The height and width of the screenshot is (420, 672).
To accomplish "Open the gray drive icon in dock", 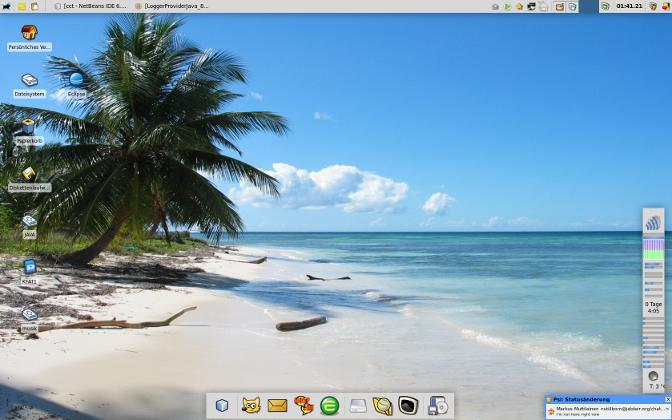I will tap(358, 405).
